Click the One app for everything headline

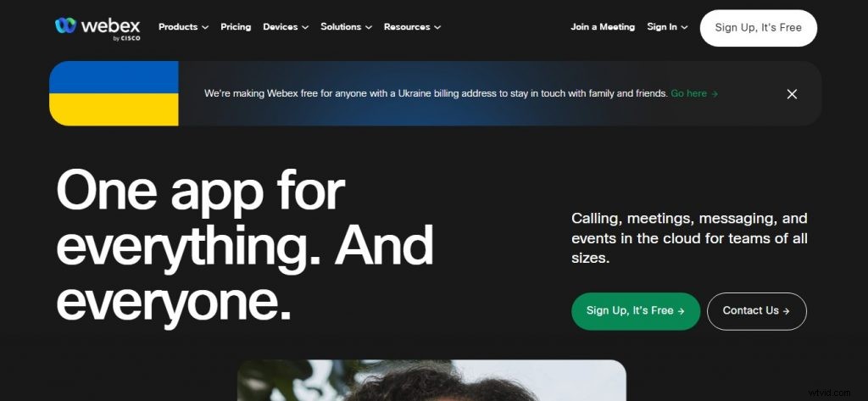click(x=245, y=245)
